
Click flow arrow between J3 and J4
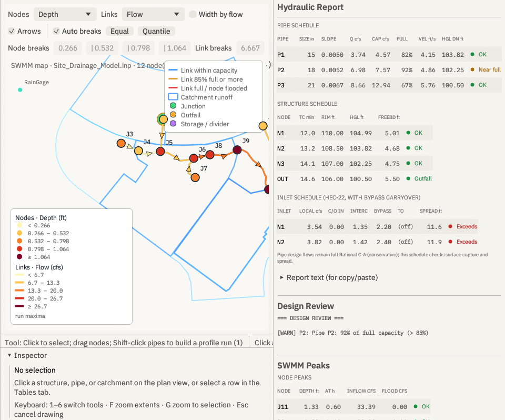129,147
